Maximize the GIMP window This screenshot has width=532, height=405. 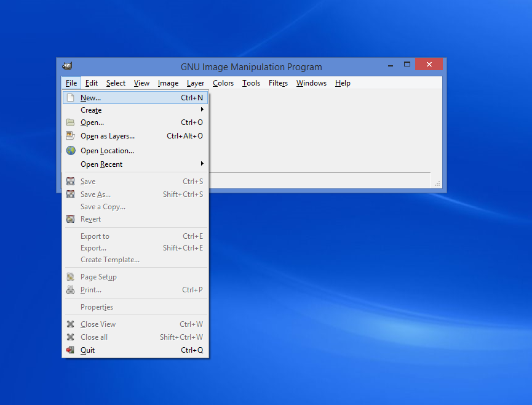click(407, 64)
